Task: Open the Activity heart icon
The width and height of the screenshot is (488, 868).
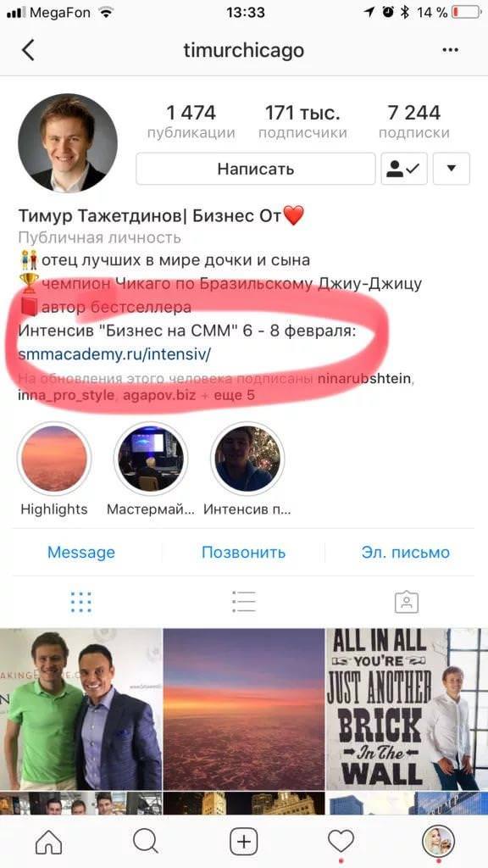Action: point(341,843)
